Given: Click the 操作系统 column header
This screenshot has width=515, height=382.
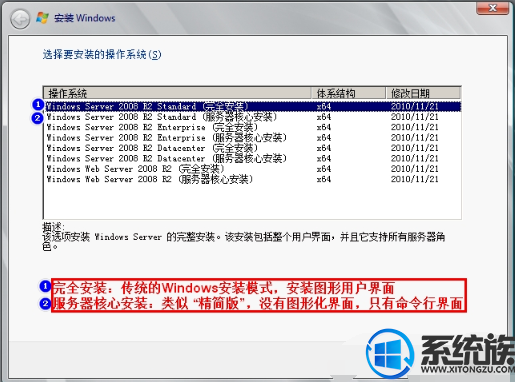Looking at the screenshot, I should (178, 93).
